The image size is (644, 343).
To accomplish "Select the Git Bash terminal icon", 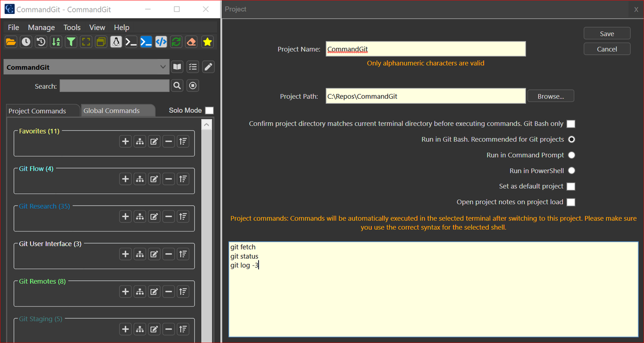I will coord(116,41).
